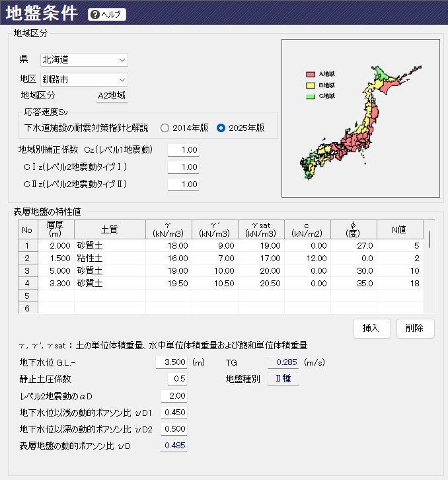The height and width of the screenshot is (480, 448).
Task: Click the 層厚 cell in row 1
Action: pyautogui.click(x=56, y=245)
